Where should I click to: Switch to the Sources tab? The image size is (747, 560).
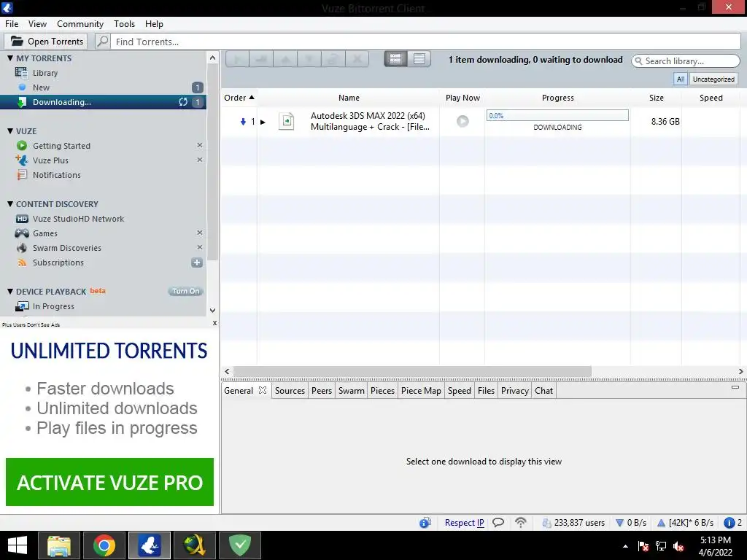[x=290, y=391]
